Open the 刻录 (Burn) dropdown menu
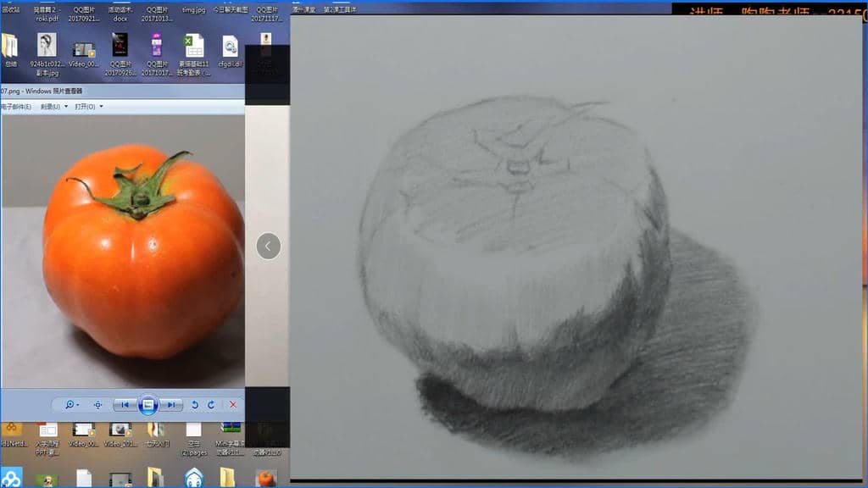 click(54, 107)
